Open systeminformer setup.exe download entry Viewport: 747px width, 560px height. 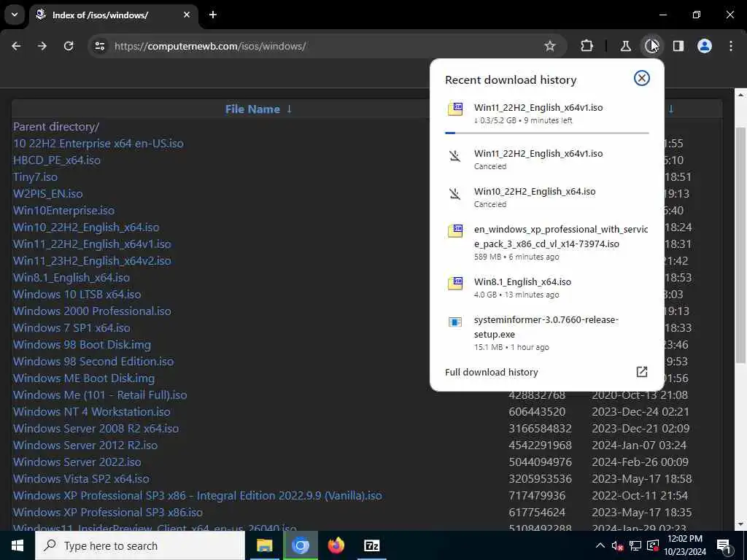tap(547, 333)
